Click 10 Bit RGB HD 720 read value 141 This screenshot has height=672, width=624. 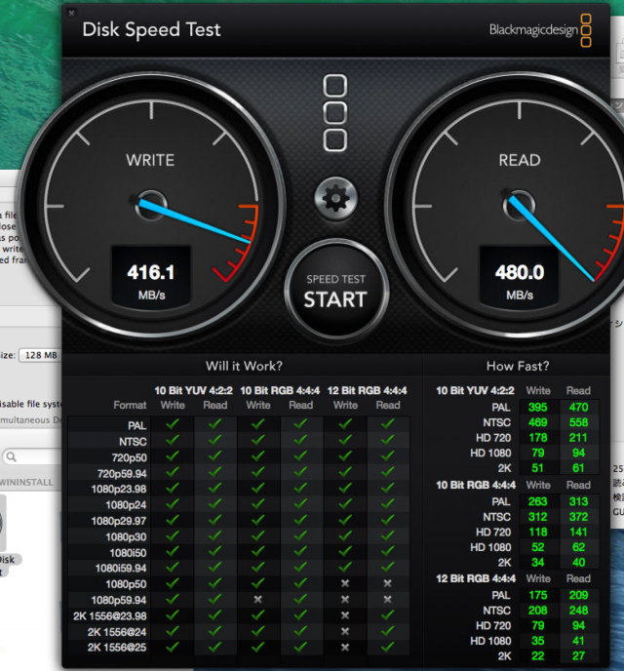(578, 532)
